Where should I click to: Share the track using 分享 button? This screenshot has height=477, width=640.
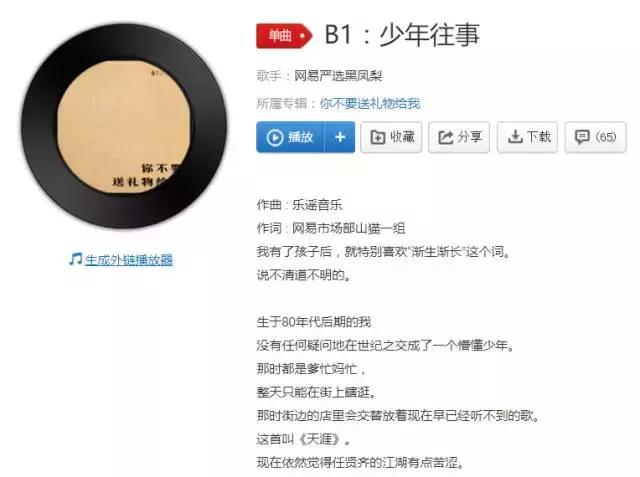(x=459, y=137)
